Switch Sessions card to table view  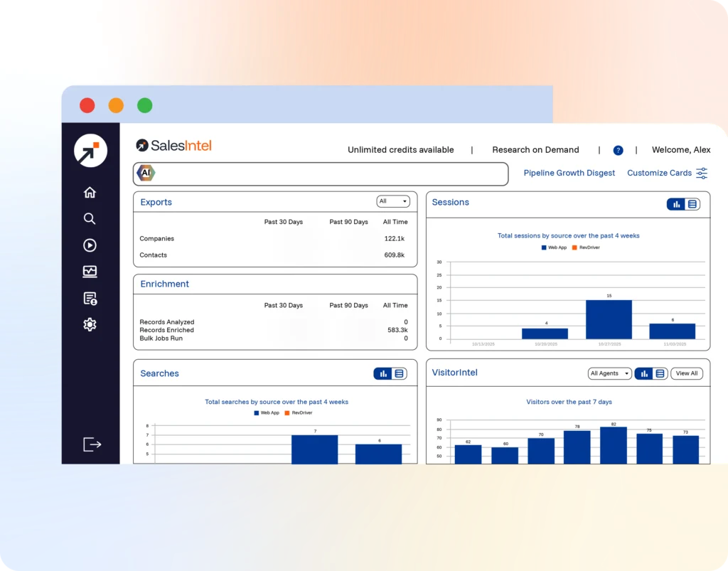click(x=692, y=204)
